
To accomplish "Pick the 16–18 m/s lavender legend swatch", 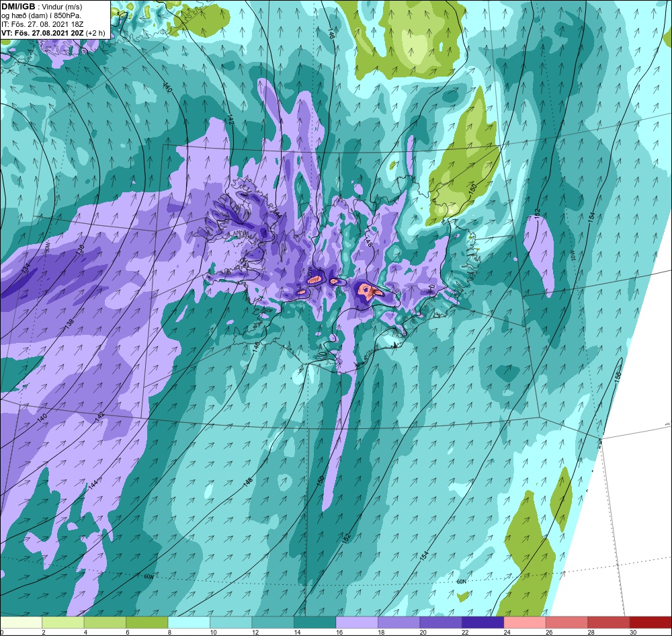I will coord(357,623).
